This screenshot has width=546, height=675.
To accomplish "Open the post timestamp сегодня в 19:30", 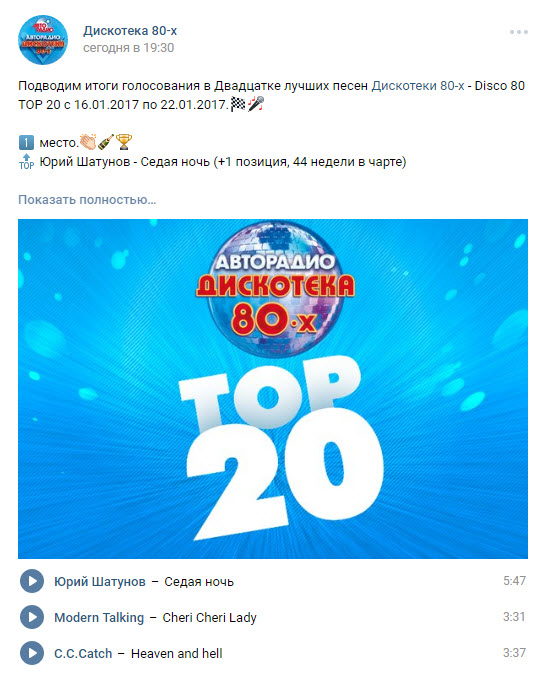I will click(x=128, y=47).
